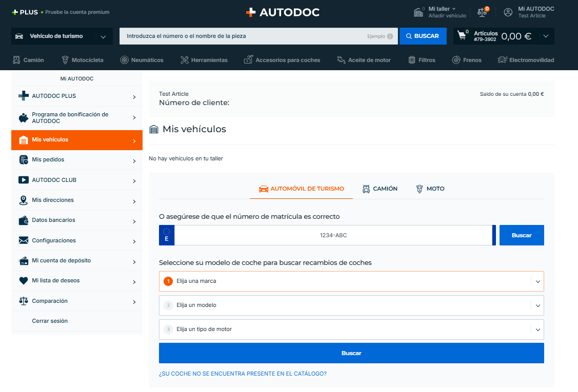Click the comparison scales icon in the header
This screenshot has width=578, height=392.
tap(482, 12)
